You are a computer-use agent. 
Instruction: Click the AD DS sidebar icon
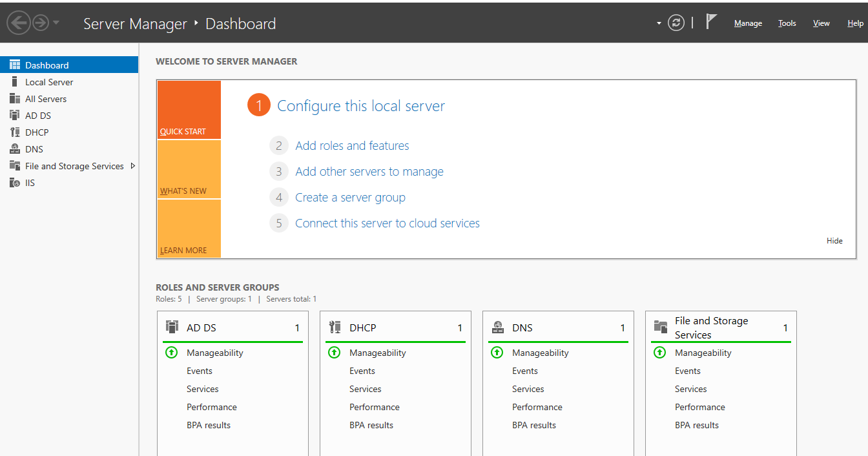[15, 115]
